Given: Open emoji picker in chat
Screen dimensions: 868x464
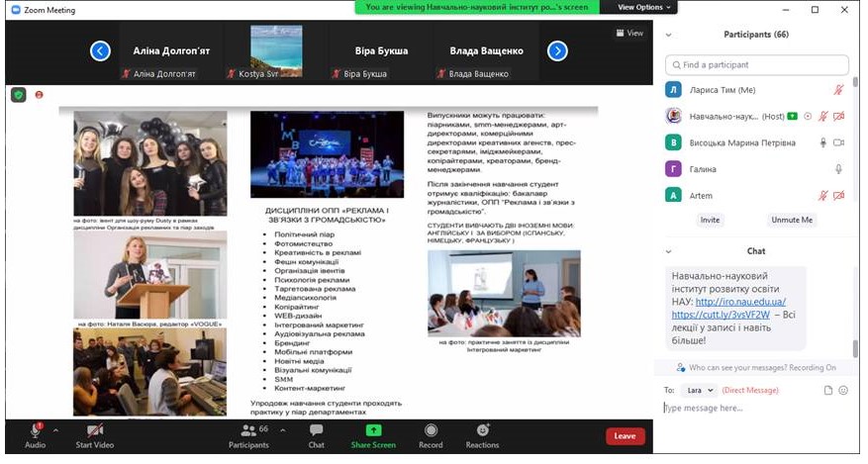Looking at the screenshot, I should pos(843,390).
